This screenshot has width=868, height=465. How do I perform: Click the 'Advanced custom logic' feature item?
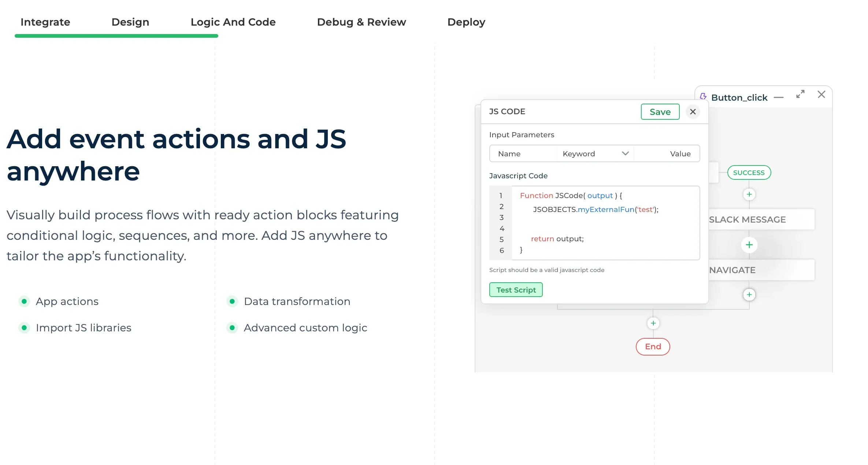297,328
